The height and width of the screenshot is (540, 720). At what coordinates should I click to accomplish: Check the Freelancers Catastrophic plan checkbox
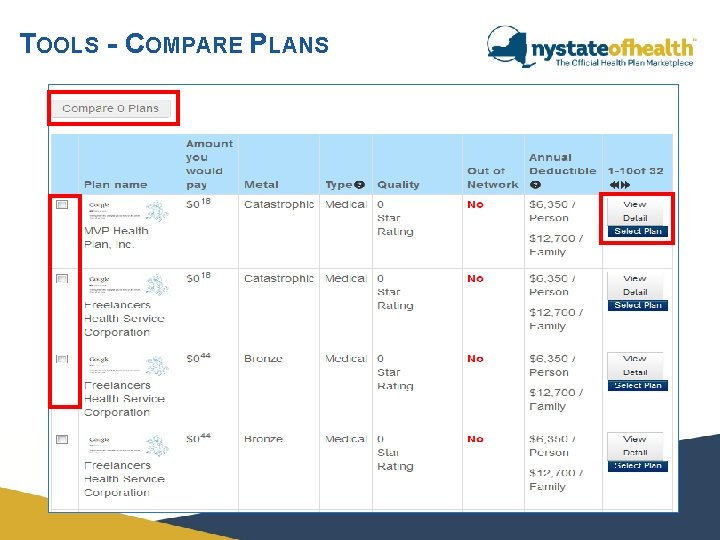pos(62,279)
